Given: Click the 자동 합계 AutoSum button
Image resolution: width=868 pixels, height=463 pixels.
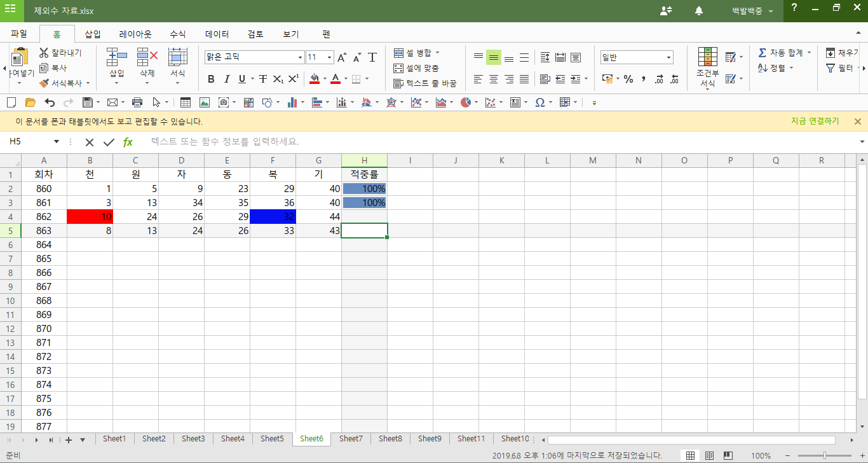Looking at the screenshot, I should tap(780, 53).
